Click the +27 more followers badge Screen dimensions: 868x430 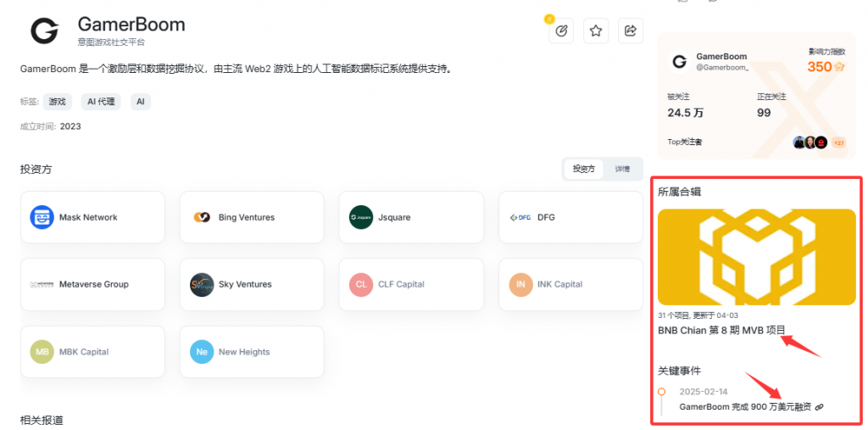(x=838, y=142)
